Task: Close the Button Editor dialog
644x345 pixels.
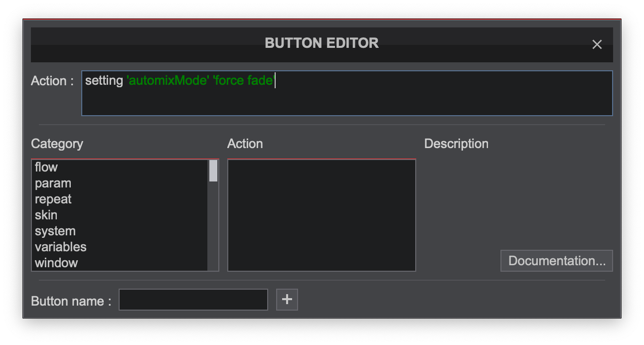Action: 597,44
